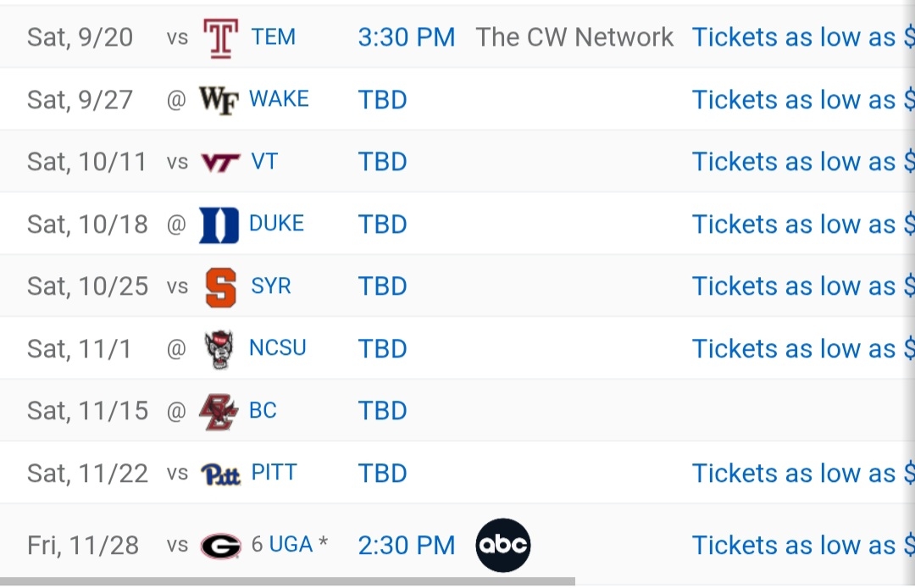Click the Wake Forest logo icon
Viewport: 915px width, 588px height.
pyautogui.click(x=218, y=100)
